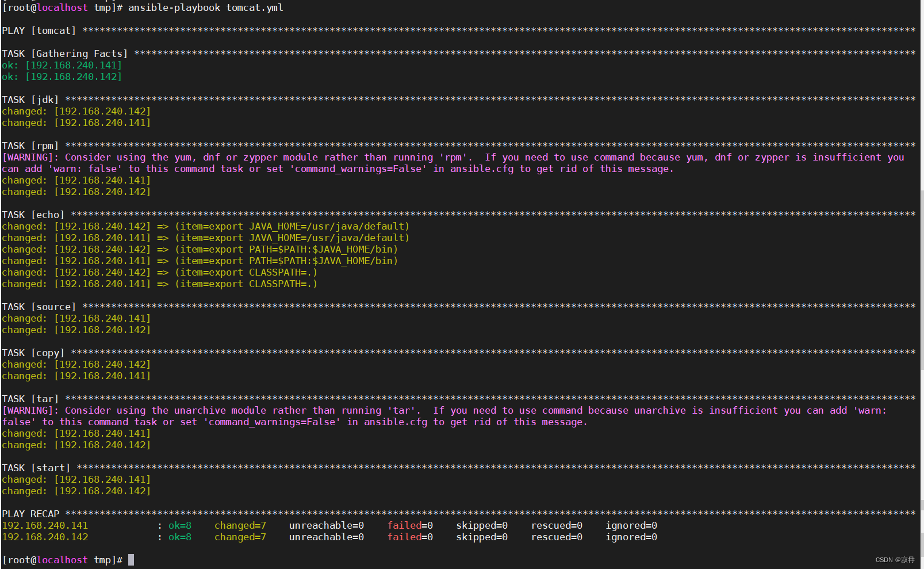Select changed 192.168.240.142 under tar task
Image resolution: width=924 pixels, height=569 pixels.
[x=76, y=445]
